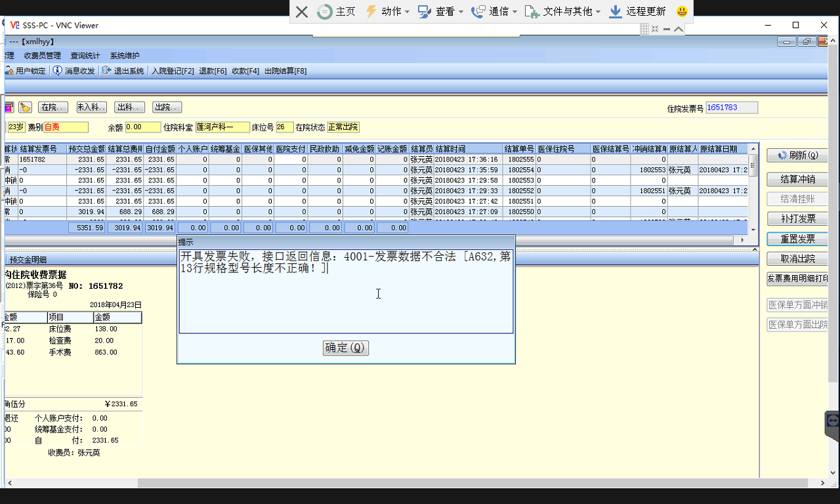840x504 pixels.
Task: Click the 住院发票号 field showing 1651783
Action: click(732, 108)
